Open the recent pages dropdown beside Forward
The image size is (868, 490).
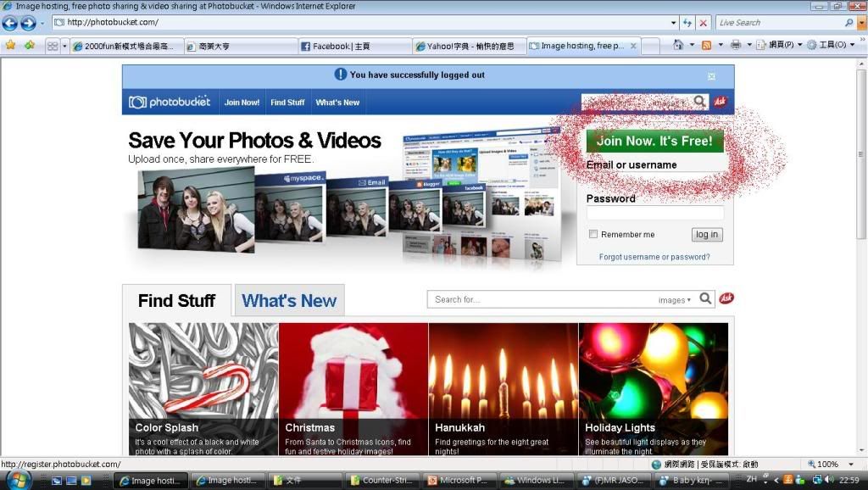(42, 23)
